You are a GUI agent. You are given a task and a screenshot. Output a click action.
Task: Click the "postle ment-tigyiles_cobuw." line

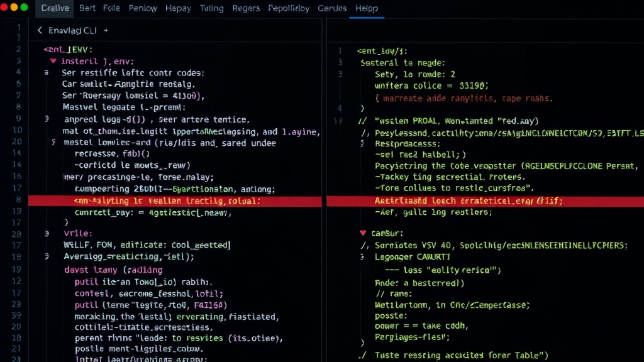coord(139,349)
